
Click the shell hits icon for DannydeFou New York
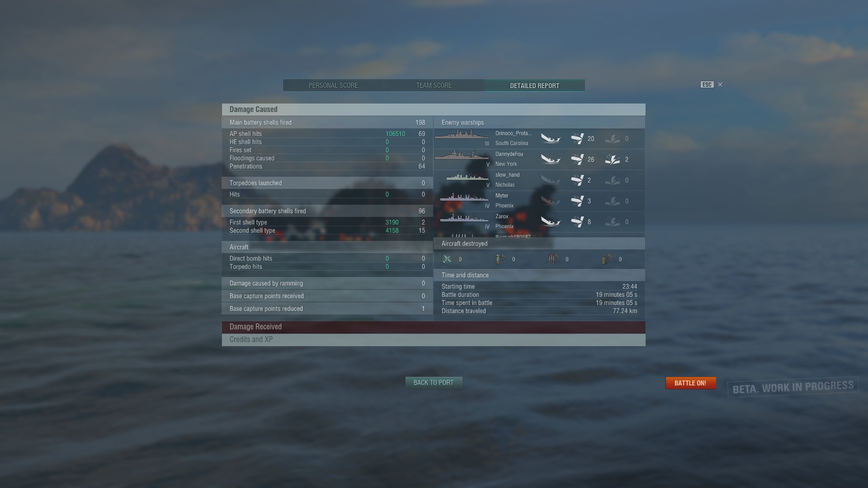[x=577, y=160]
